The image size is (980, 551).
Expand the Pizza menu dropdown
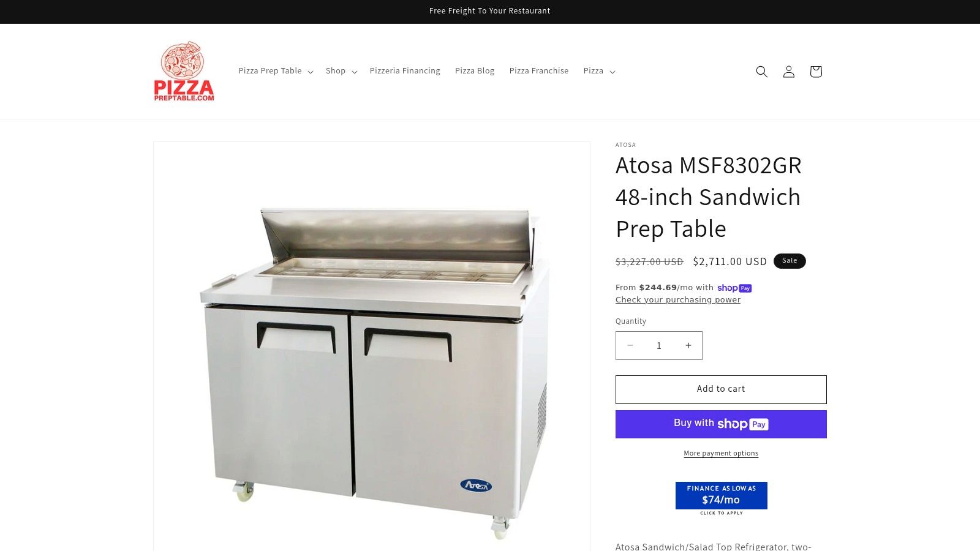point(599,71)
